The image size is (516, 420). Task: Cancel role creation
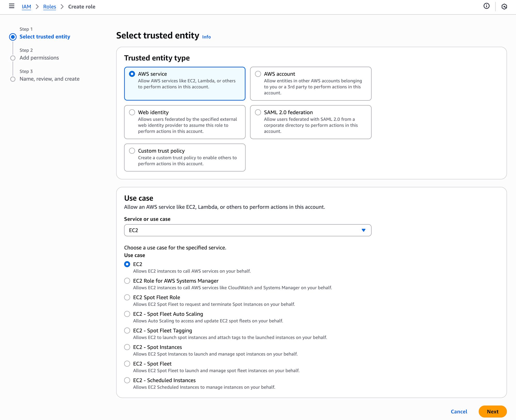point(459,411)
